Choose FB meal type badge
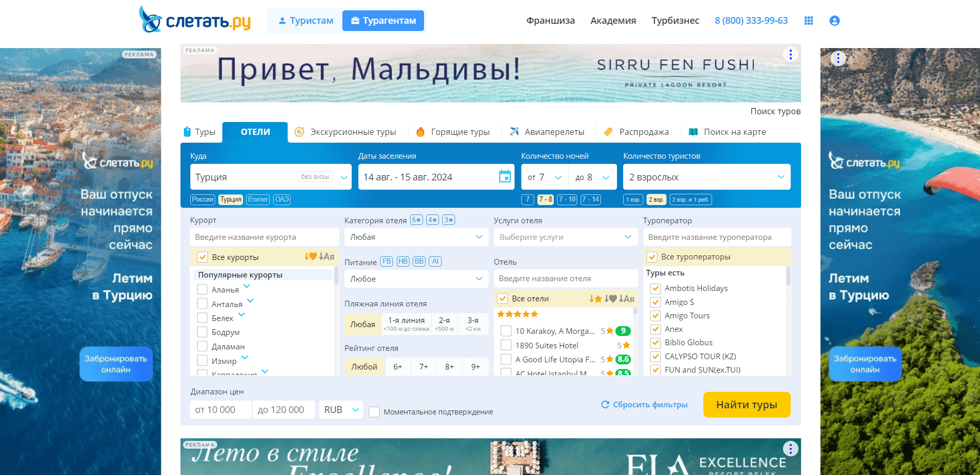This screenshot has height=475, width=980. click(x=386, y=262)
